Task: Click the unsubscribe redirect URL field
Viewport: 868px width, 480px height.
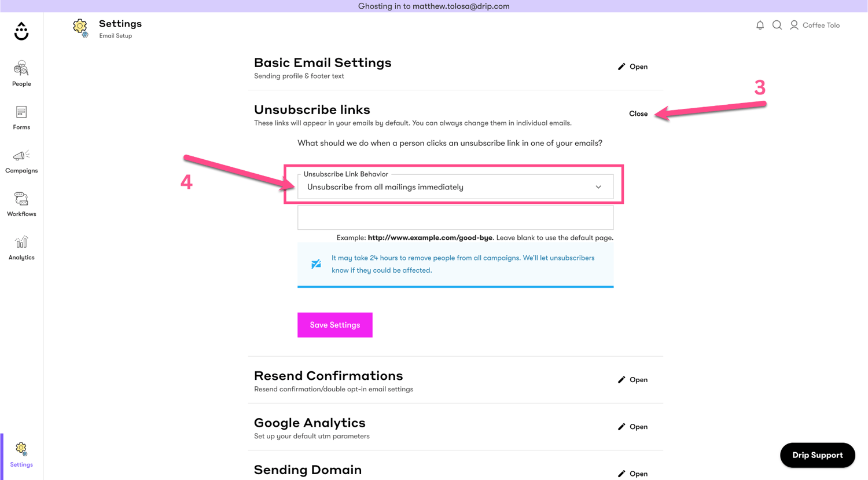Action: (455, 218)
